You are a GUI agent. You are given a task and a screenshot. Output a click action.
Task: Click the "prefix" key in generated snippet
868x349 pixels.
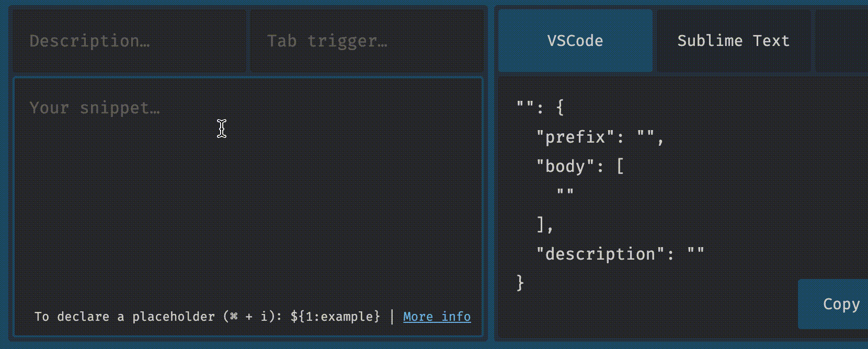point(575,137)
